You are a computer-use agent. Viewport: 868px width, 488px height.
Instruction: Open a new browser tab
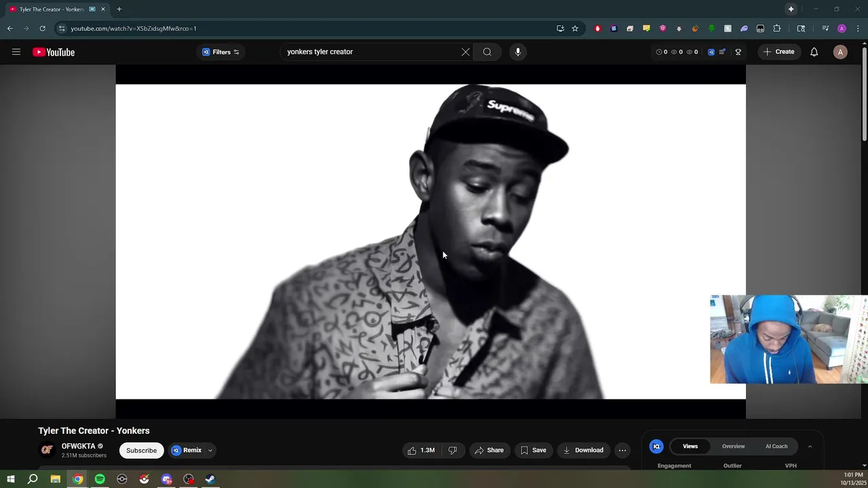tap(119, 9)
